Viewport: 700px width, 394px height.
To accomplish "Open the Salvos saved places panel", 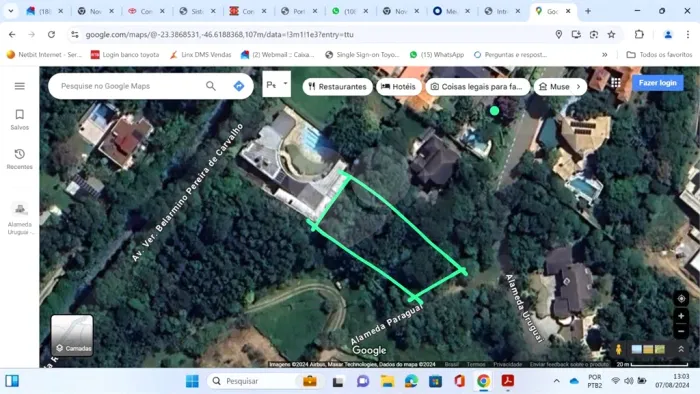I will point(20,120).
